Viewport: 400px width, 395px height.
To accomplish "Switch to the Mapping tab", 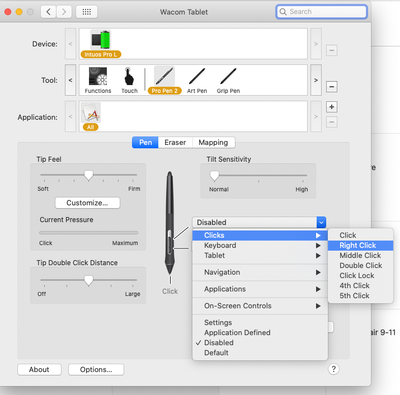I will (x=213, y=143).
